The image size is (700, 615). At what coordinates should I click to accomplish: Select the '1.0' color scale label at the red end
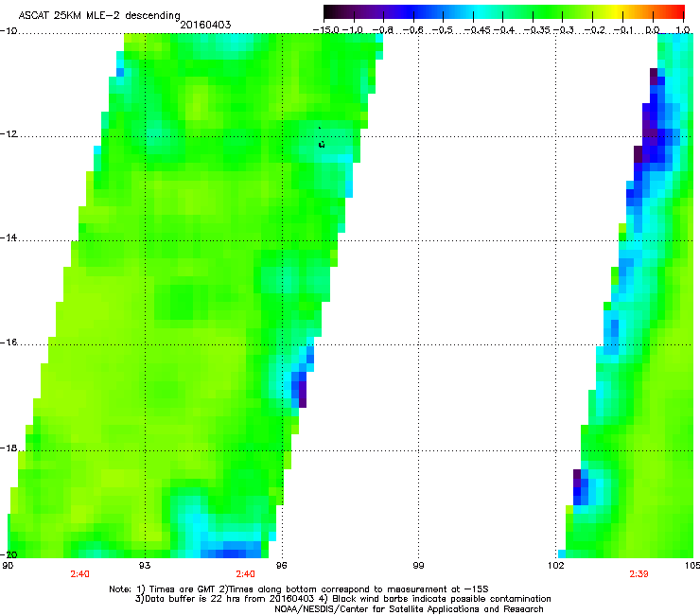coord(683,30)
